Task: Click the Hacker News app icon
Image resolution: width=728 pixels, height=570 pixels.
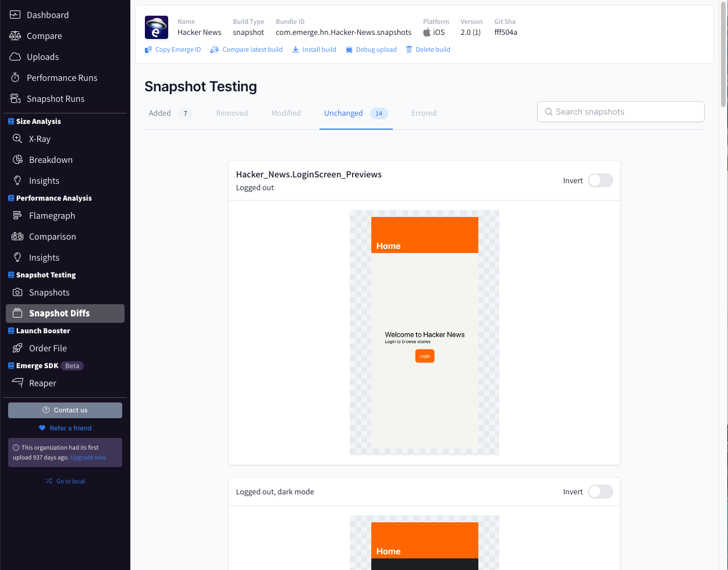Action: click(157, 27)
